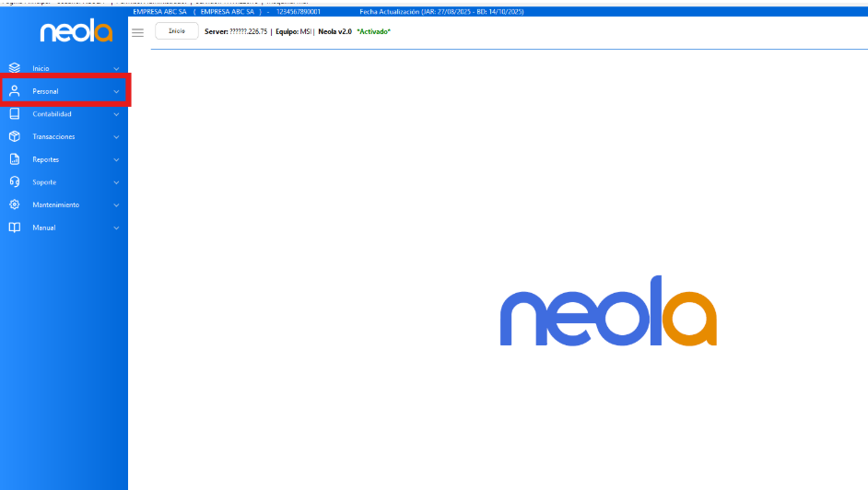Expand the Inicio sidebar chevron

[116, 69]
